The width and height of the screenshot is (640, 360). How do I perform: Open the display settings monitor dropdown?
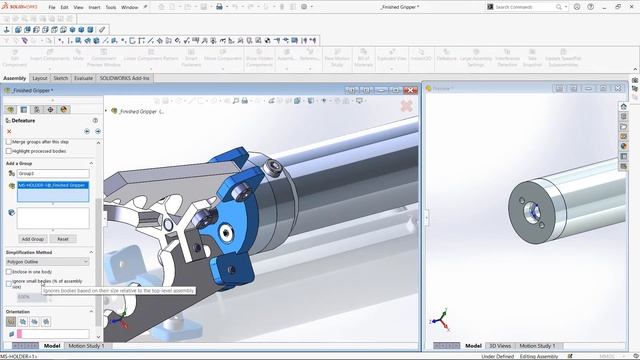point(360,100)
